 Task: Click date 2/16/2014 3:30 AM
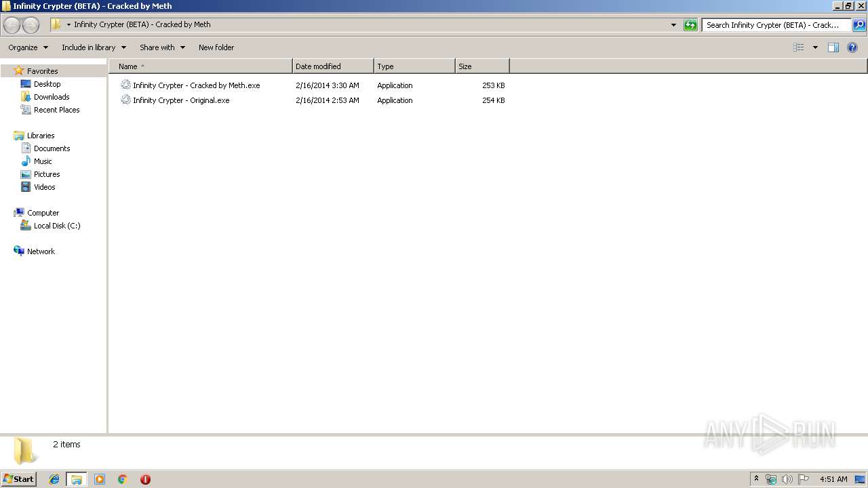pos(328,85)
